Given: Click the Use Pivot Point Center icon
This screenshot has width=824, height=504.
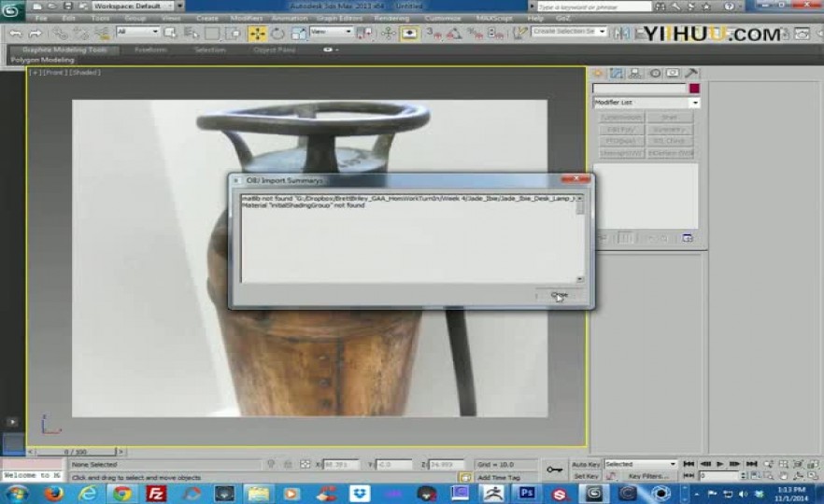Looking at the screenshot, I should tap(364, 34).
